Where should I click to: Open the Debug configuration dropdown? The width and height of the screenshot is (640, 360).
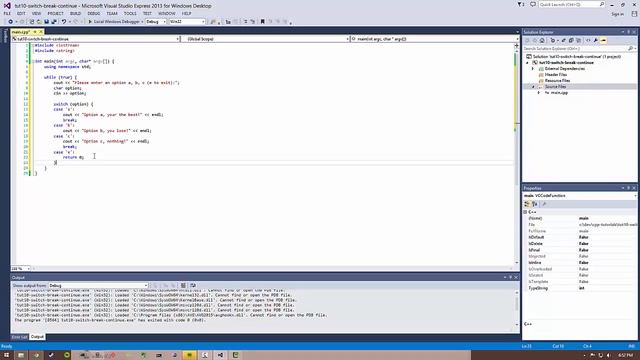coord(156,22)
